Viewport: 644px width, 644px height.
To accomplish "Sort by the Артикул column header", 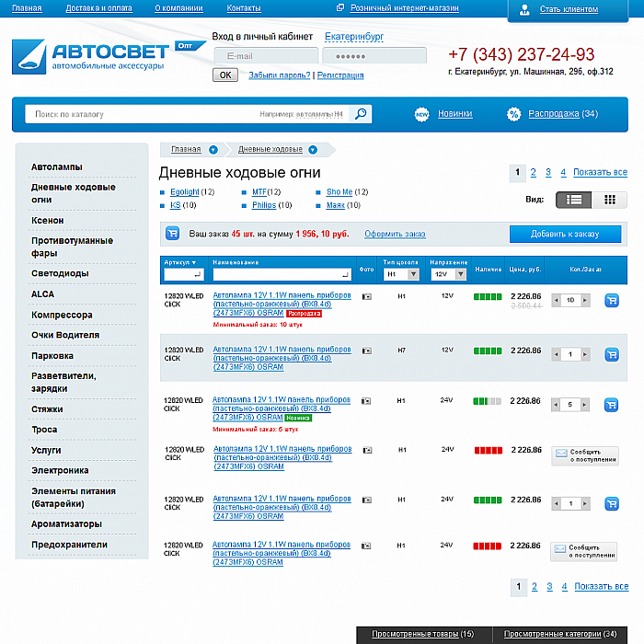I will pos(180,262).
